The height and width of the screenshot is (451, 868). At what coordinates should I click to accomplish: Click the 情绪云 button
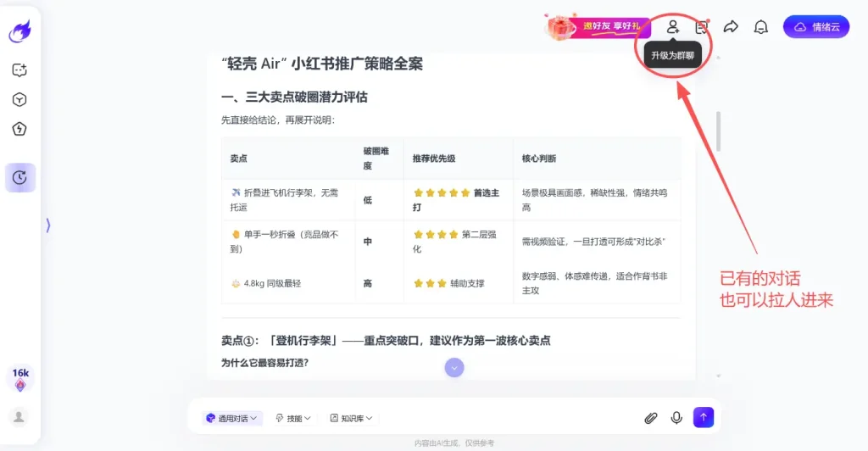(x=815, y=27)
